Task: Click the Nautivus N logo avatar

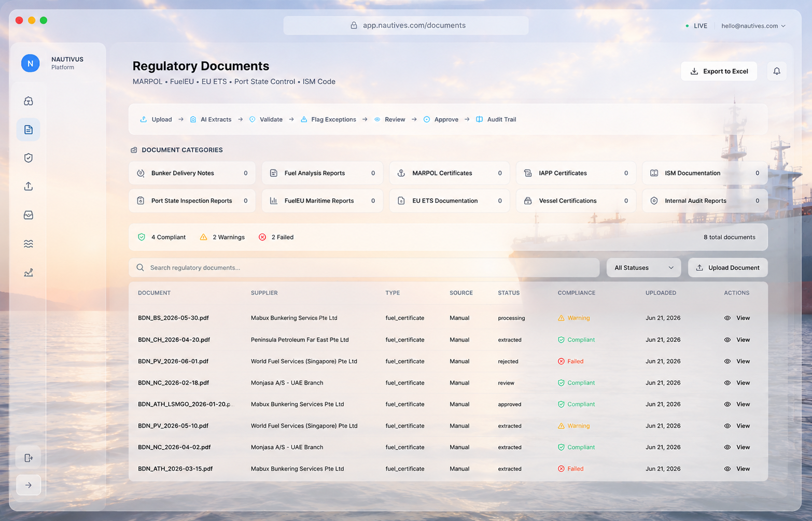Action: [30, 63]
